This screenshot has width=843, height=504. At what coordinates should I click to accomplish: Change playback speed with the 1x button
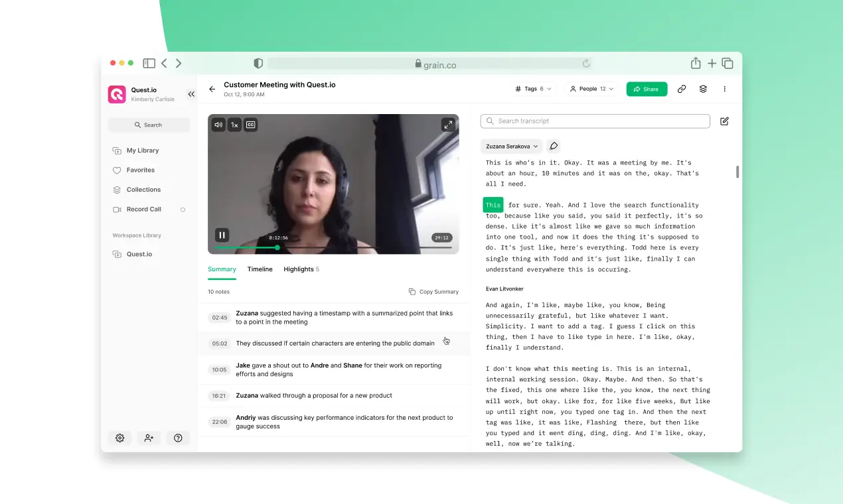pos(234,125)
